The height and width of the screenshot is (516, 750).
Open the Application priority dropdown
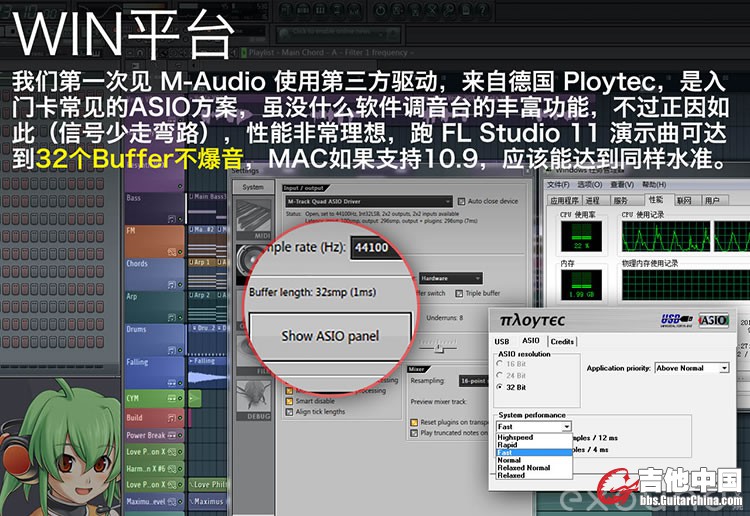pos(723,368)
